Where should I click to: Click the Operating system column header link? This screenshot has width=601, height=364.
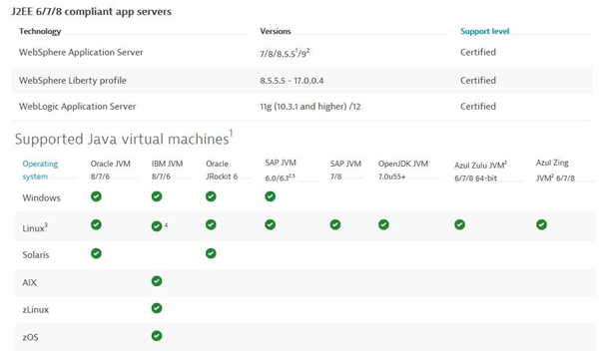(x=40, y=171)
